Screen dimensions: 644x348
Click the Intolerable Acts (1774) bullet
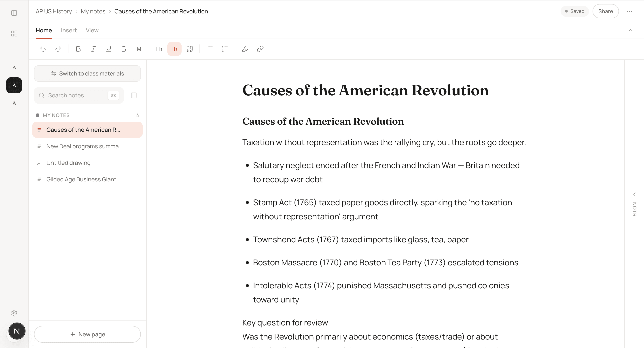click(x=381, y=292)
